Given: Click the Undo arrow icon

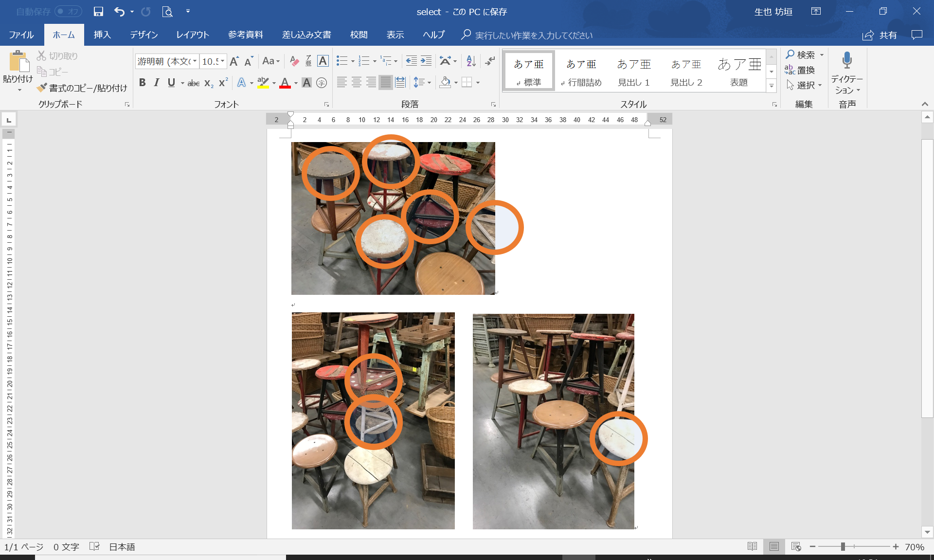Looking at the screenshot, I should [x=119, y=12].
